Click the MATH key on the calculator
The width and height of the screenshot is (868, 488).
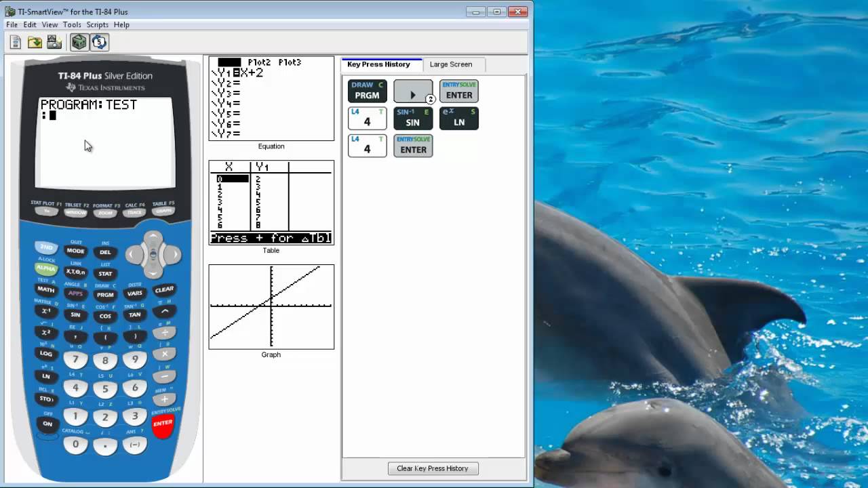[x=45, y=290]
